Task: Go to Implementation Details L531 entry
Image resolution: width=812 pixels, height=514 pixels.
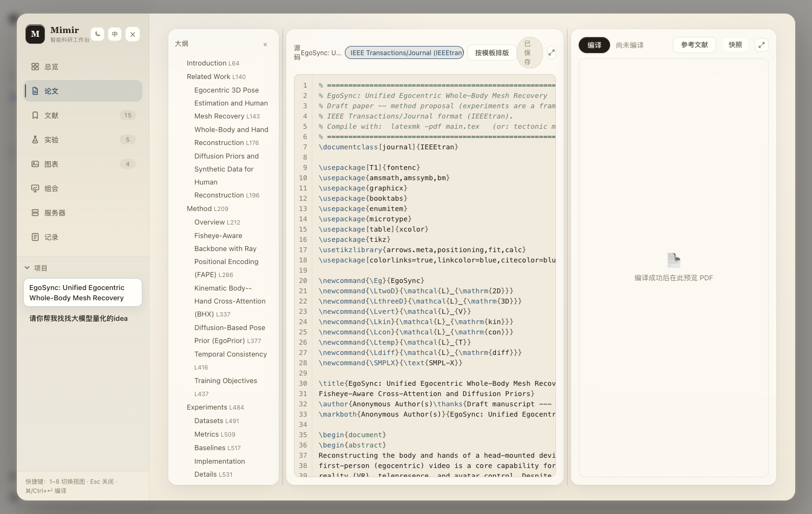Action: click(220, 468)
